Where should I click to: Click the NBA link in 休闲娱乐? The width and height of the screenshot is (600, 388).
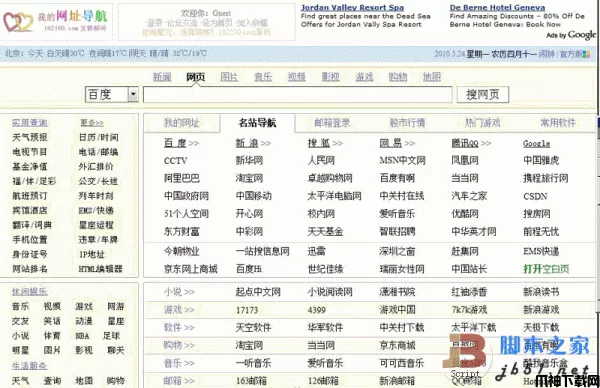tap(82, 336)
